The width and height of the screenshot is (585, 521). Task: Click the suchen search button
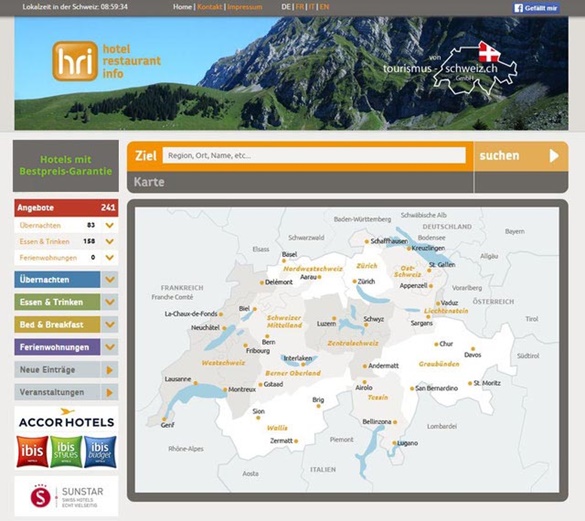click(521, 156)
